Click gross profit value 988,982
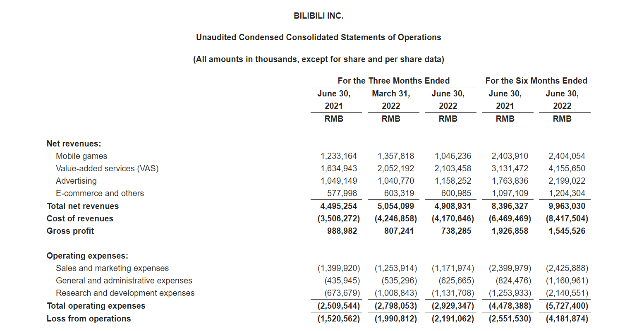This screenshot has width=644, height=331. pyautogui.click(x=342, y=231)
